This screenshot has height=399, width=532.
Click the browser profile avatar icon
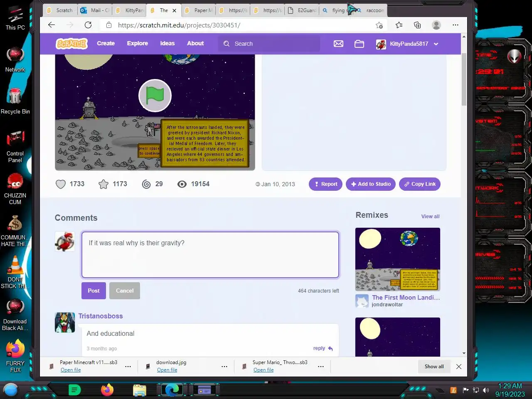[436, 25]
